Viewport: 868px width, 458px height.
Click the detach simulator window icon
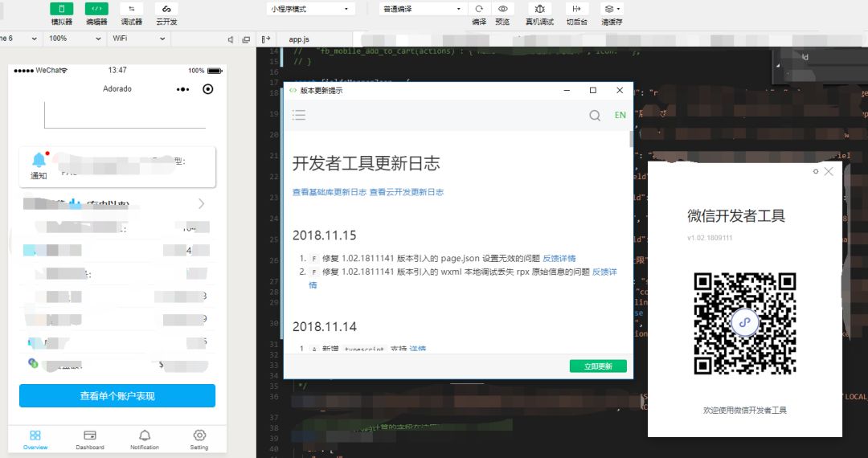pos(247,39)
